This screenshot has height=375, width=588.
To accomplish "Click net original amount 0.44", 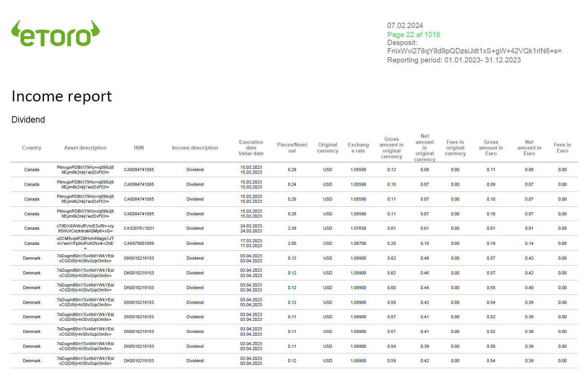I will click(425, 288).
